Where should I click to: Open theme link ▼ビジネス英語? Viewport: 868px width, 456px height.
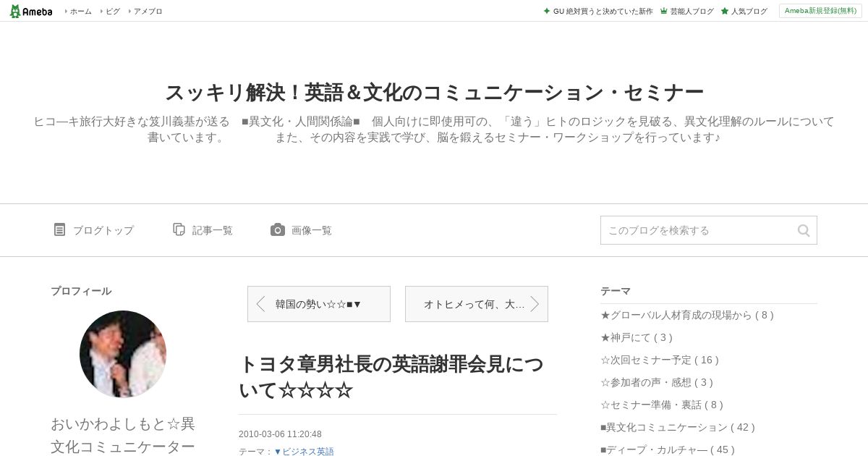(304, 452)
